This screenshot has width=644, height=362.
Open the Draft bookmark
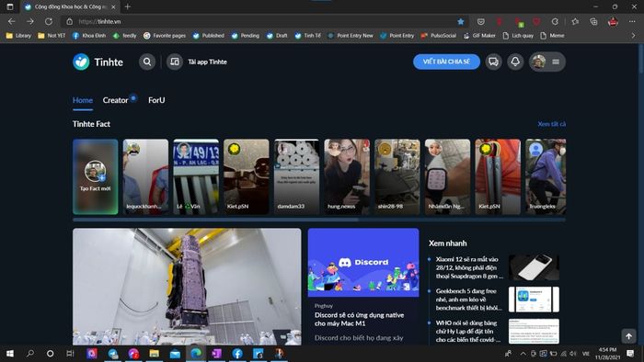[x=277, y=36]
